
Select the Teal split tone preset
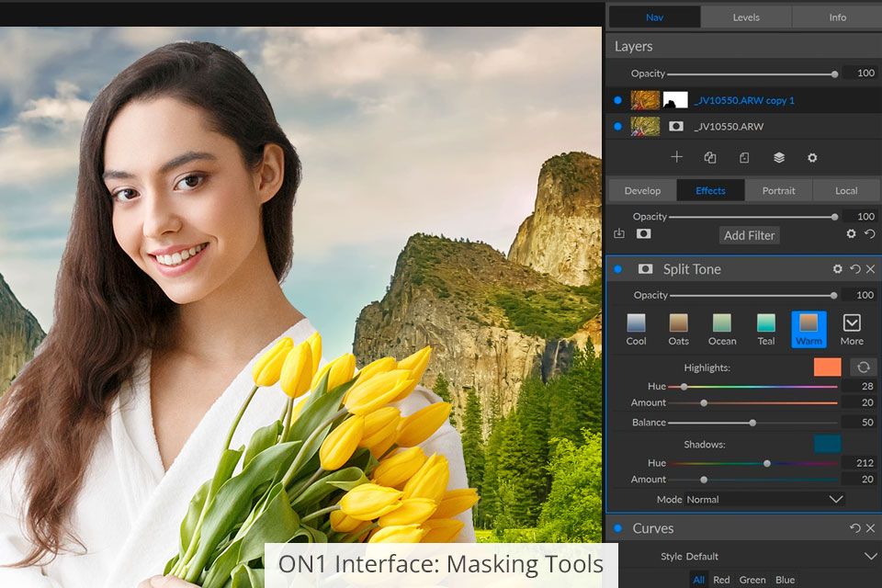(x=765, y=329)
